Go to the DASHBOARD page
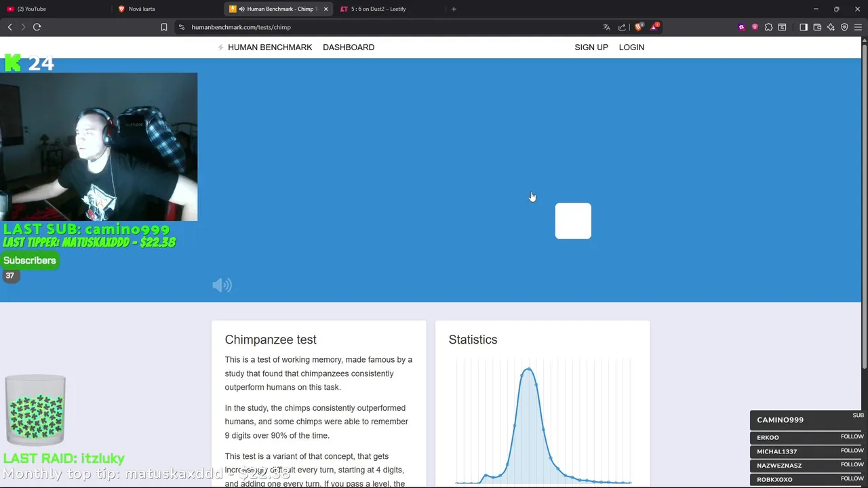The image size is (868, 488). (x=349, y=47)
